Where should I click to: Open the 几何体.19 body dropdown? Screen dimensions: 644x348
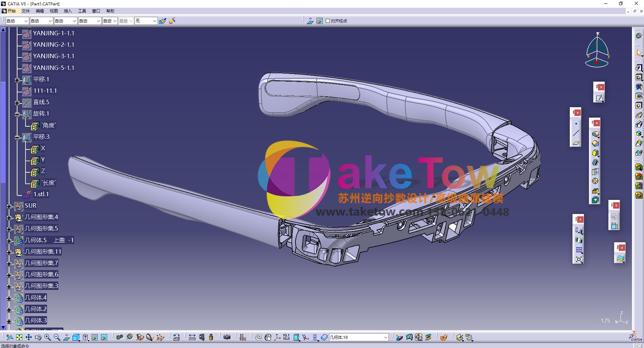[386, 338]
